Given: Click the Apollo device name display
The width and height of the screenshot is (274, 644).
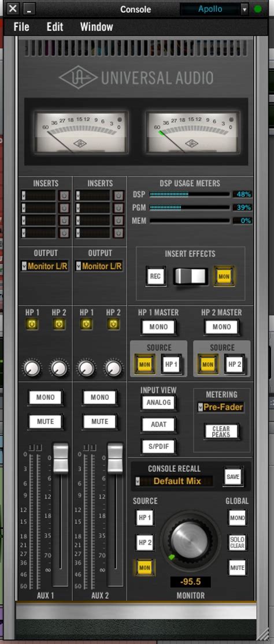Looking at the screenshot, I should (x=210, y=9).
